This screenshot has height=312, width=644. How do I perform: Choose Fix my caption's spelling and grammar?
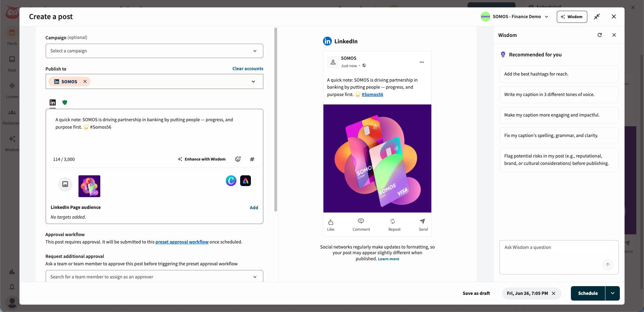pos(559,136)
